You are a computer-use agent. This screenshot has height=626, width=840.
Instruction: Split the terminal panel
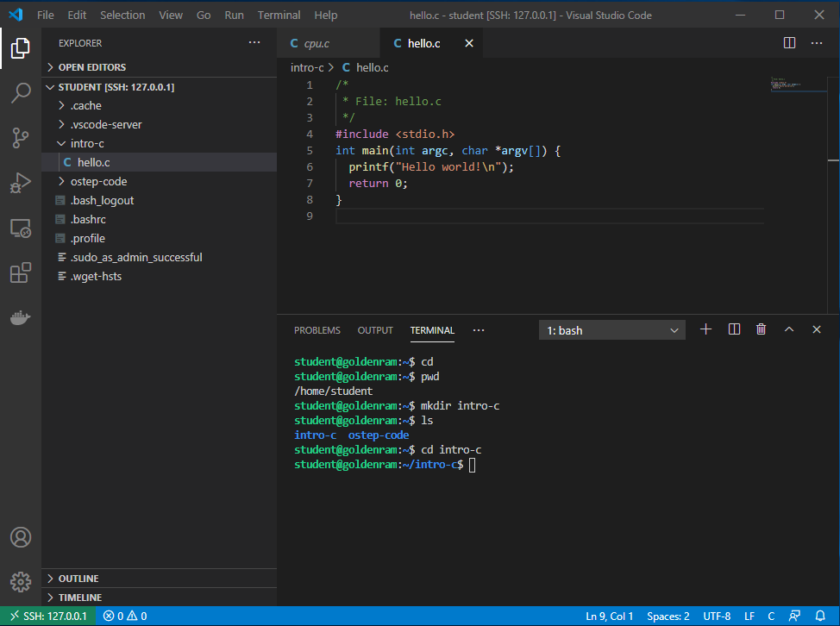(x=734, y=329)
